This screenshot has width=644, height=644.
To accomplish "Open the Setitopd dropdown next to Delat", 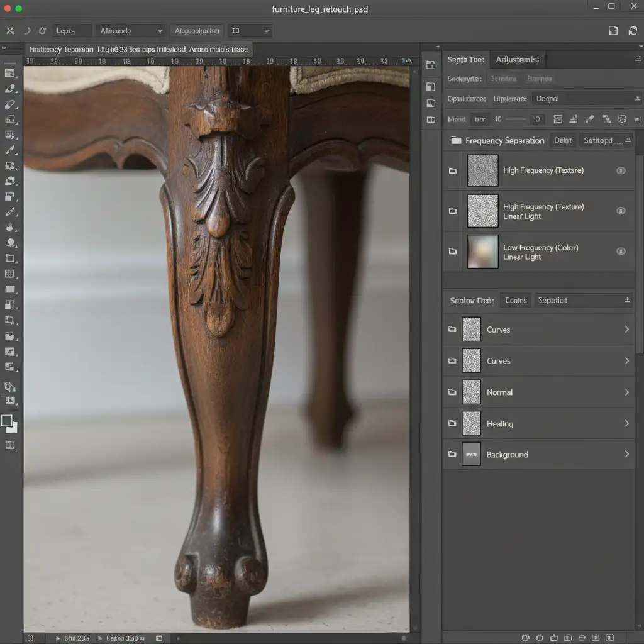I will click(605, 141).
